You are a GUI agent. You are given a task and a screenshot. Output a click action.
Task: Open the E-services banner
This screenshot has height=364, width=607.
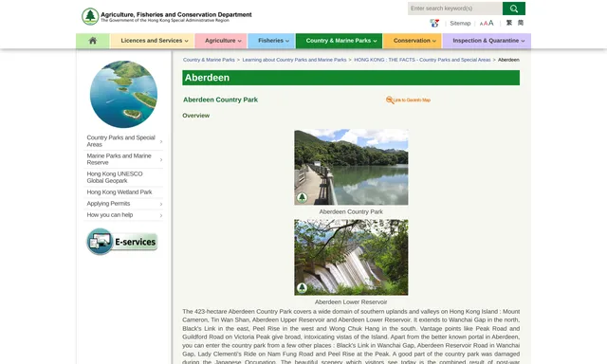(x=122, y=242)
